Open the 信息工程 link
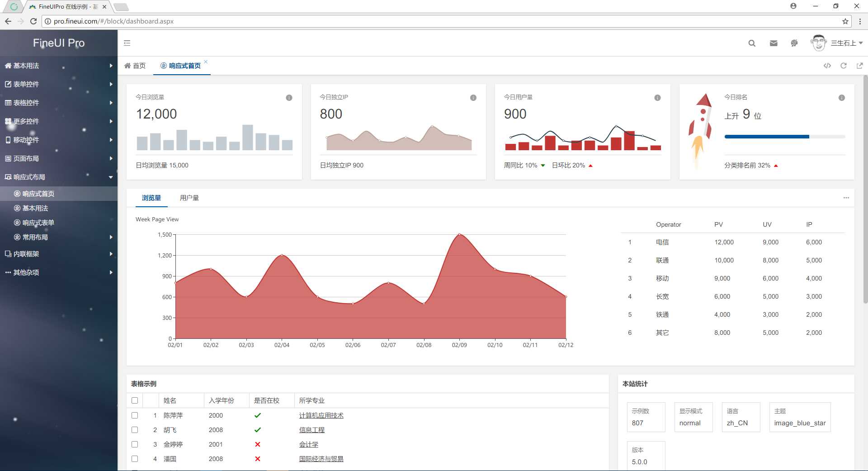The width and height of the screenshot is (868, 471). (312, 430)
